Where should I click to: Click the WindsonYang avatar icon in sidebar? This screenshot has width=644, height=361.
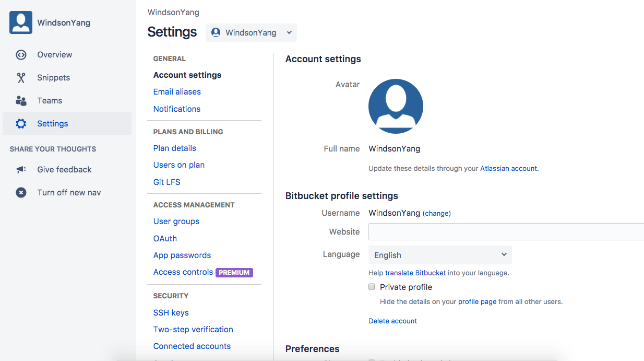(21, 22)
